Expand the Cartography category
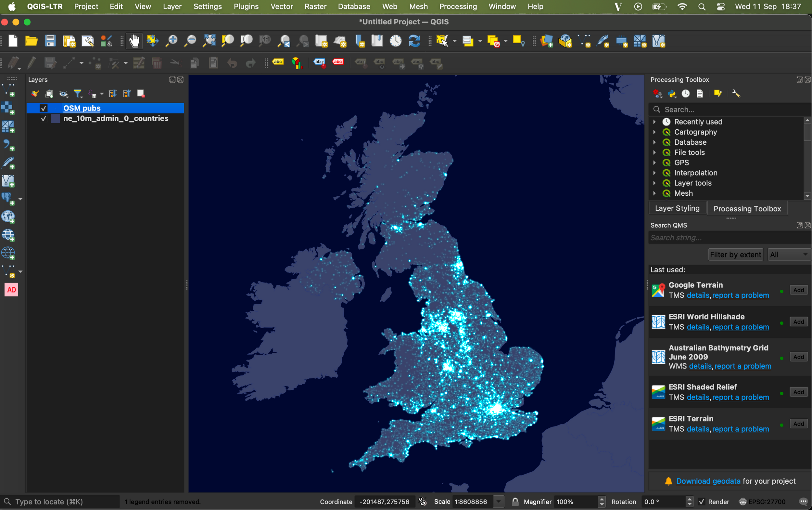This screenshot has height=510, width=812. (x=654, y=132)
